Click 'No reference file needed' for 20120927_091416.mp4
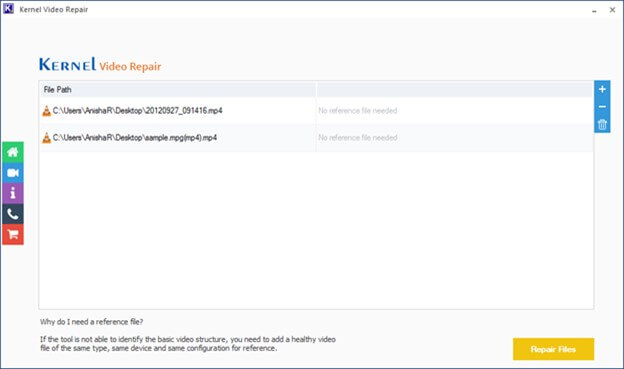Image resolution: width=624 pixels, height=369 pixels. coord(358,111)
